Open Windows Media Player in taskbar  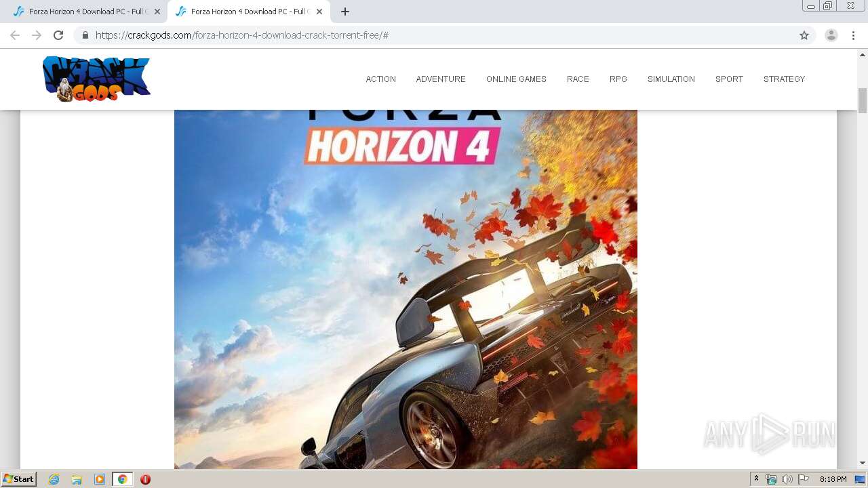click(x=100, y=479)
